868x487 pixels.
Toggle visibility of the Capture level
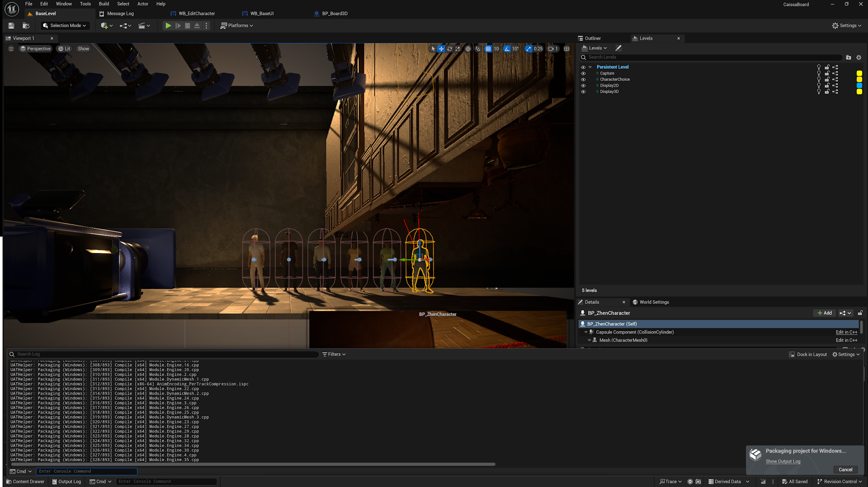click(583, 73)
